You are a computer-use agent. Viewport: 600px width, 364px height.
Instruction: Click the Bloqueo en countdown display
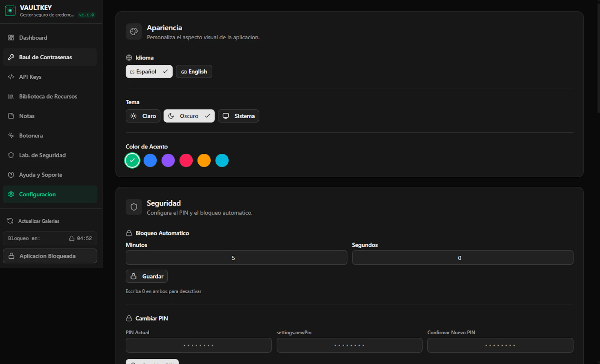(50, 238)
